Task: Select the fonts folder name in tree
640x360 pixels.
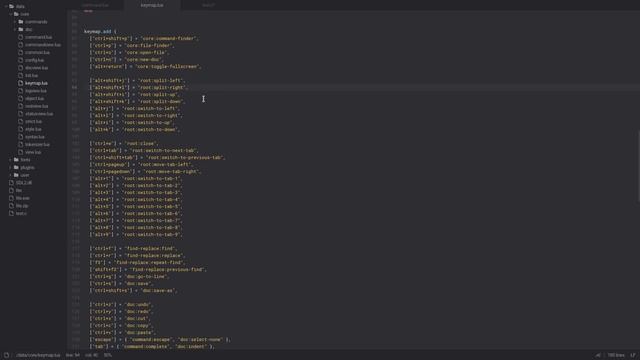Action: [25, 160]
